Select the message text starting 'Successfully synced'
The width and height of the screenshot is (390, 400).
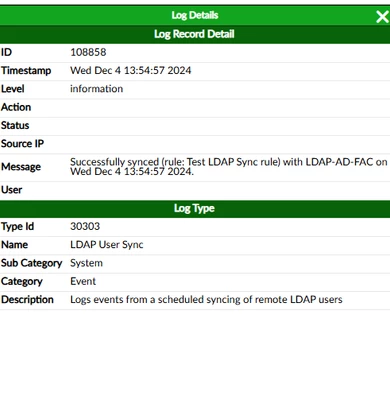point(229,167)
